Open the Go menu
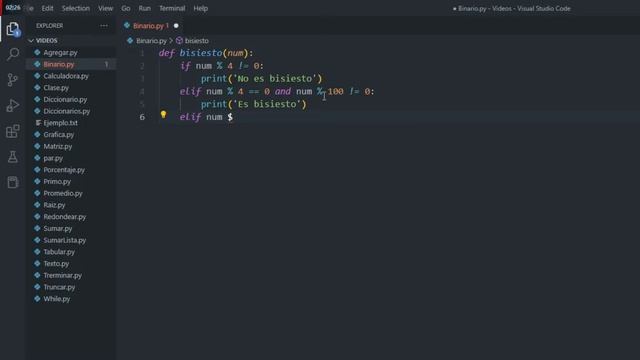 pyautogui.click(x=126, y=8)
